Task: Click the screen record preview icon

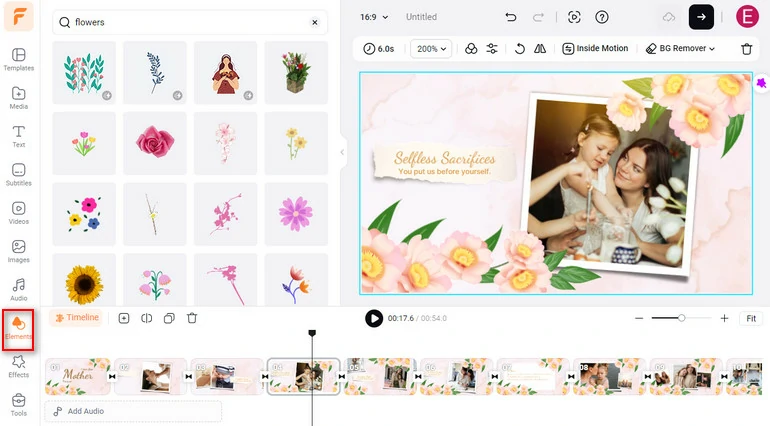Action: [x=574, y=17]
